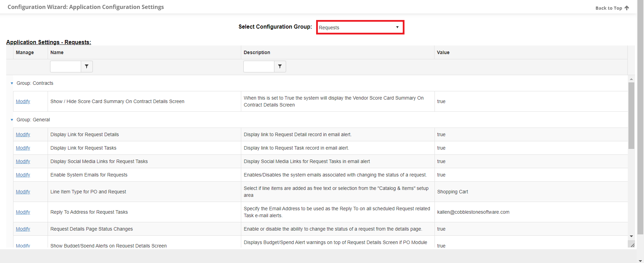Click table scrollbar down arrow
The height and width of the screenshot is (263, 644).
[x=631, y=236]
